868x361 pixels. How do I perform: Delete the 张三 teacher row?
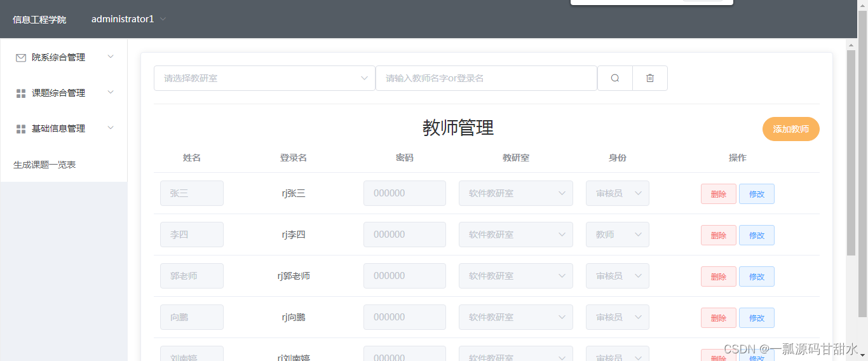(x=719, y=194)
